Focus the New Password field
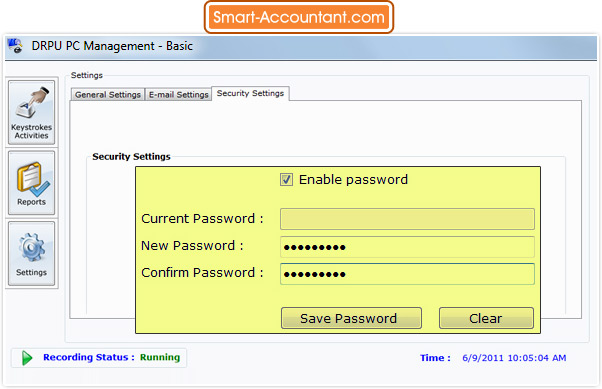This screenshot has height=389, width=602. [407, 247]
